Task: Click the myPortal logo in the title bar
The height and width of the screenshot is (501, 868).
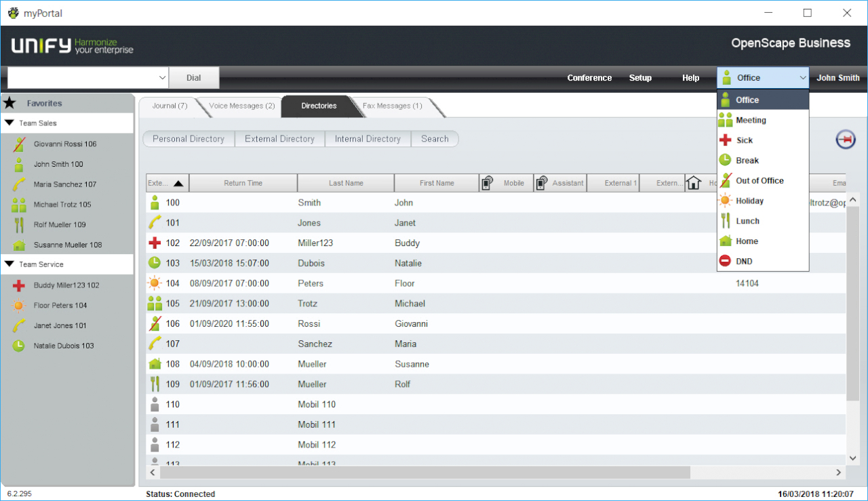Action: 14,12
